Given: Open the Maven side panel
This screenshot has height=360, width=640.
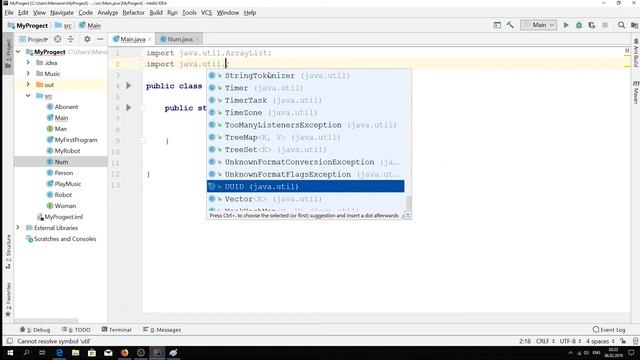Looking at the screenshot, I should 636,92.
